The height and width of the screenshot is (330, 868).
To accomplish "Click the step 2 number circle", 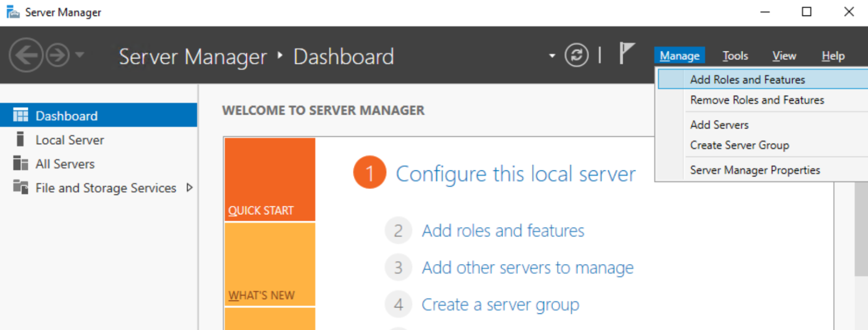I will (398, 230).
